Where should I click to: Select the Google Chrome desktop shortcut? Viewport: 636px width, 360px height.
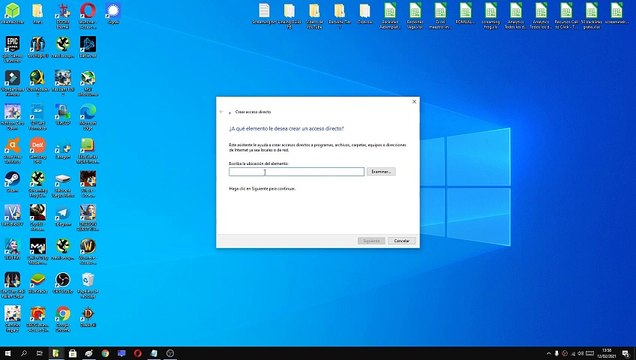pyautogui.click(x=63, y=318)
